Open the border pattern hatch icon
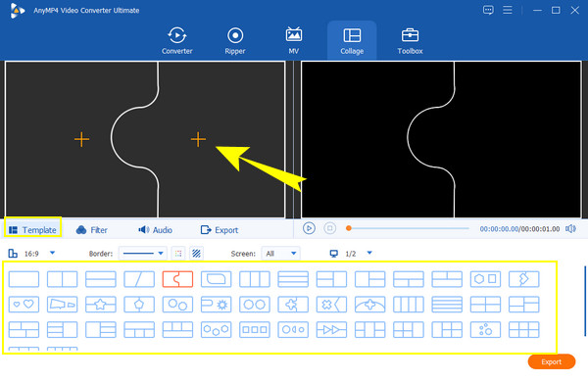588x381 pixels. coord(196,254)
